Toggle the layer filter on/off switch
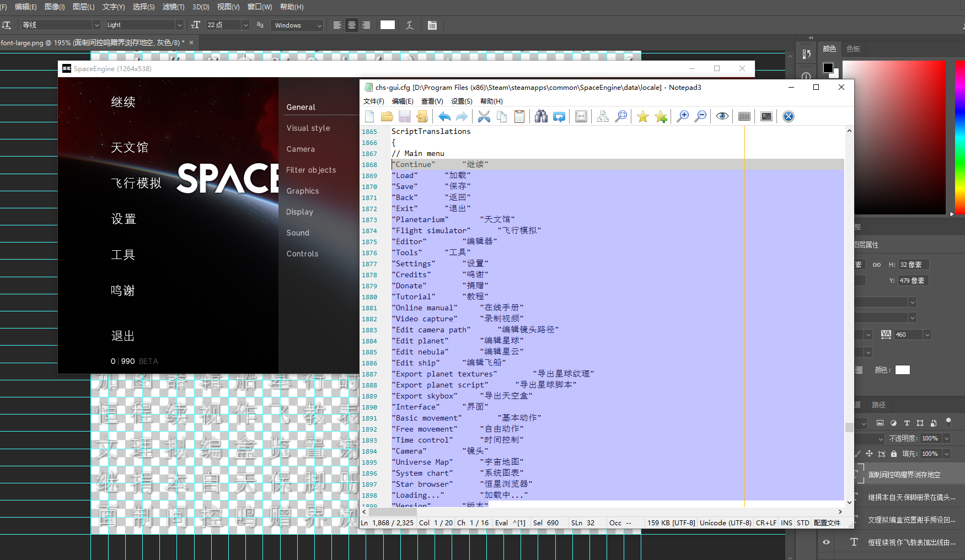 coord(948,422)
